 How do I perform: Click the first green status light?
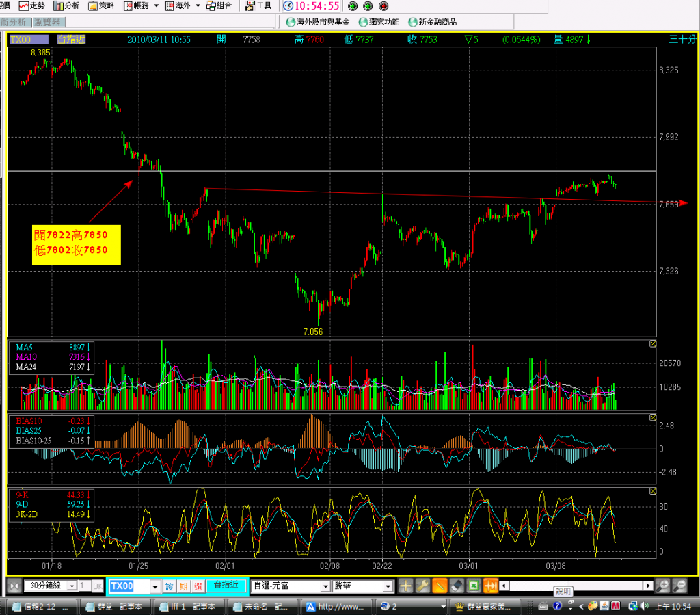[x=353, y=6]
